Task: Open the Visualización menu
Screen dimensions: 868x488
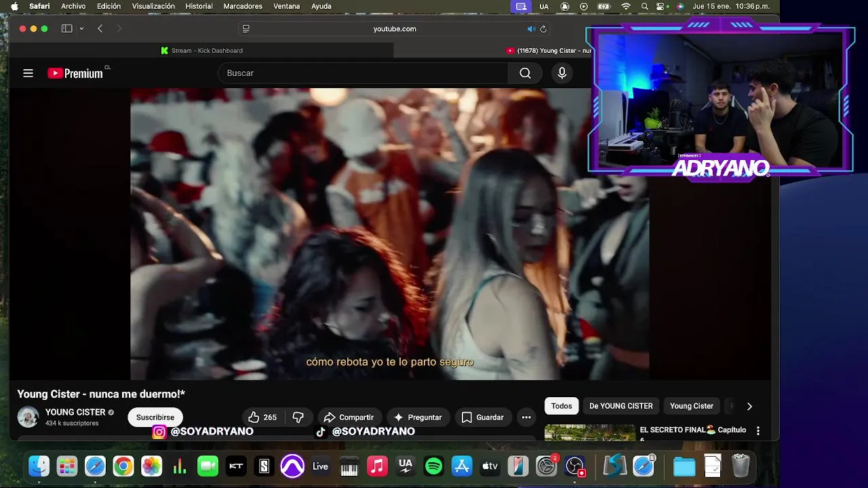Action: click(153, 6)
